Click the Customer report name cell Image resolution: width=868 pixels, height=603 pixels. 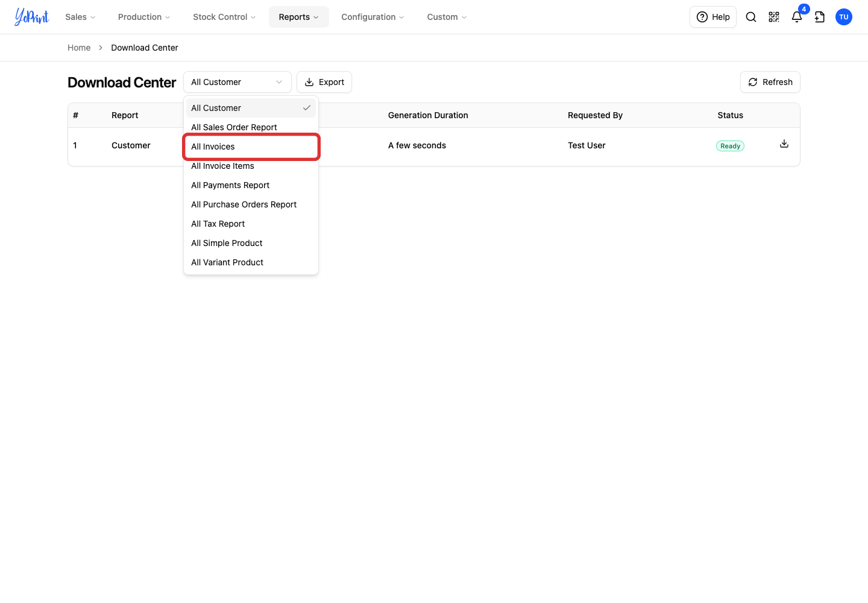point(131,145)
